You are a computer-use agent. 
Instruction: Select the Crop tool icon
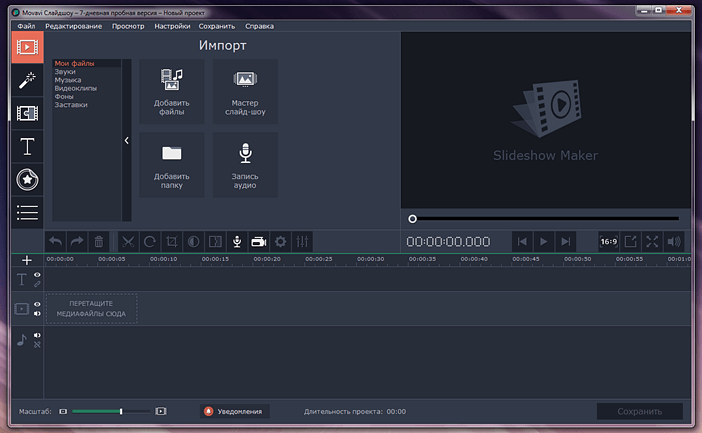(171, 242)
